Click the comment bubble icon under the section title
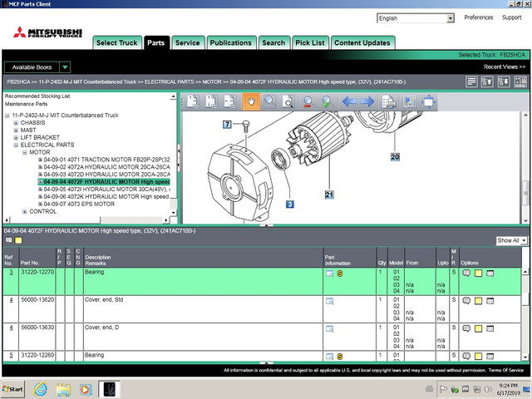Screen dimensions: 532x399 (x=9, y=240)
